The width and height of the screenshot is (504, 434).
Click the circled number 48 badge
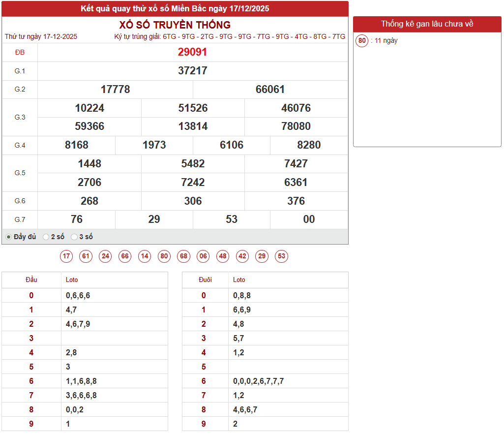point(223,256)
